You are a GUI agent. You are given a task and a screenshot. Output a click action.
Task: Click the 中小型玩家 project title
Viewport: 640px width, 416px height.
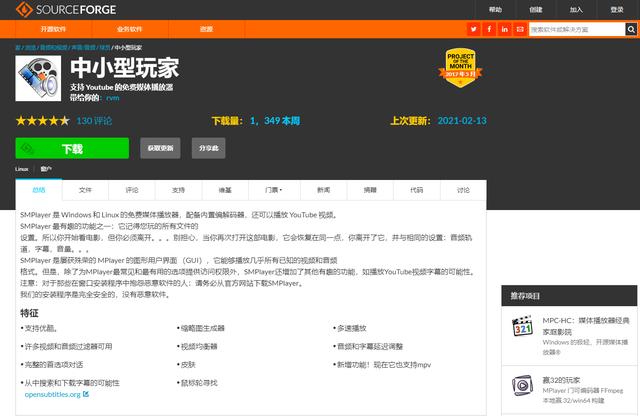pos(124,68)
